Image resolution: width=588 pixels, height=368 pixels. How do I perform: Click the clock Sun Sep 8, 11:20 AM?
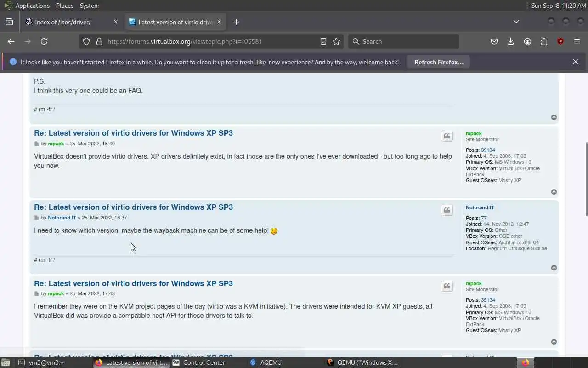[558, 6]
